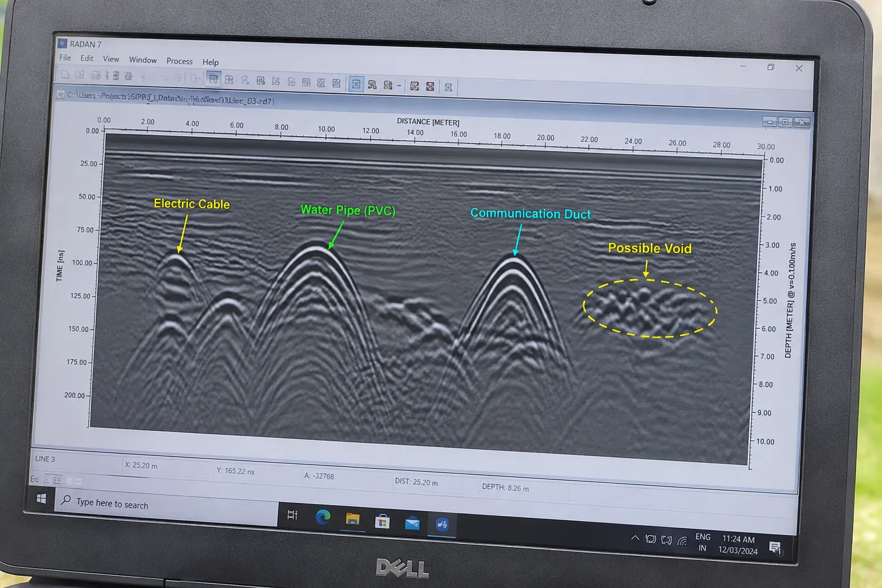Viewport: 882px width, 588px height.
Task: Toggle the second highlighted toolbar button before the colored icons
Action: coord(356,84)
